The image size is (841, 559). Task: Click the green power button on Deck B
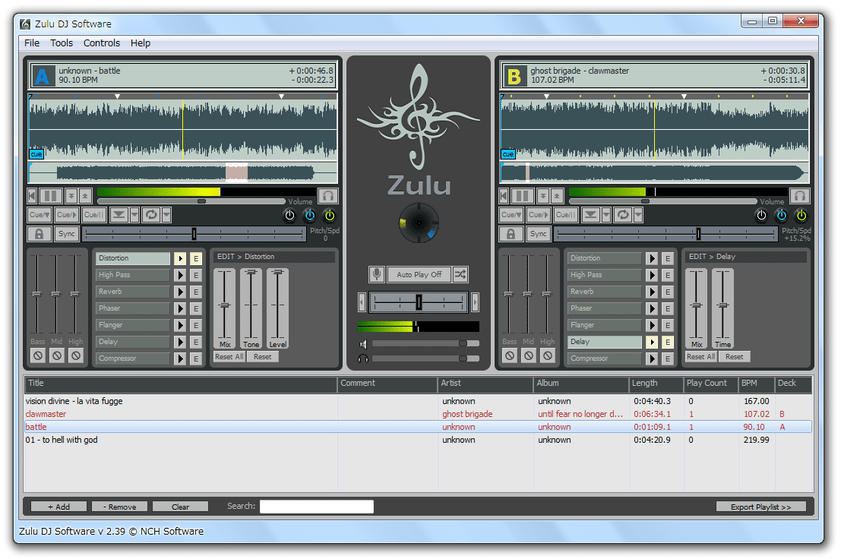[x=801, y=215]
